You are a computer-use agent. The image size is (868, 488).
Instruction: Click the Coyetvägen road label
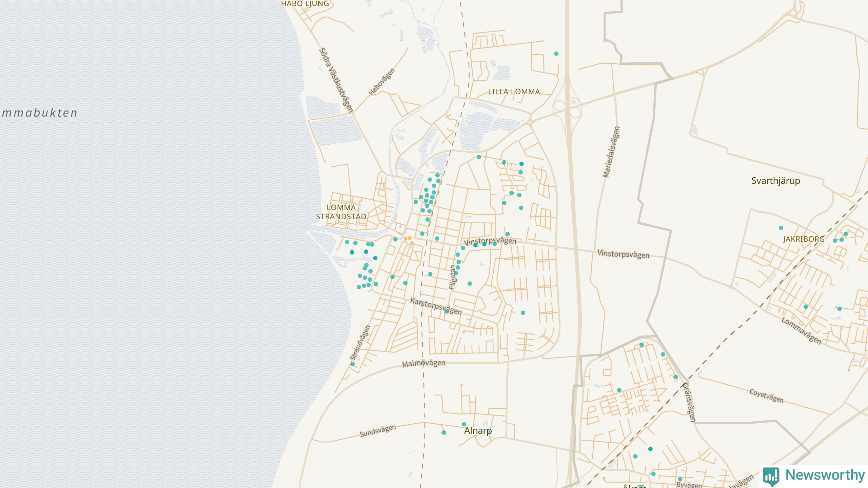[766, 396]
